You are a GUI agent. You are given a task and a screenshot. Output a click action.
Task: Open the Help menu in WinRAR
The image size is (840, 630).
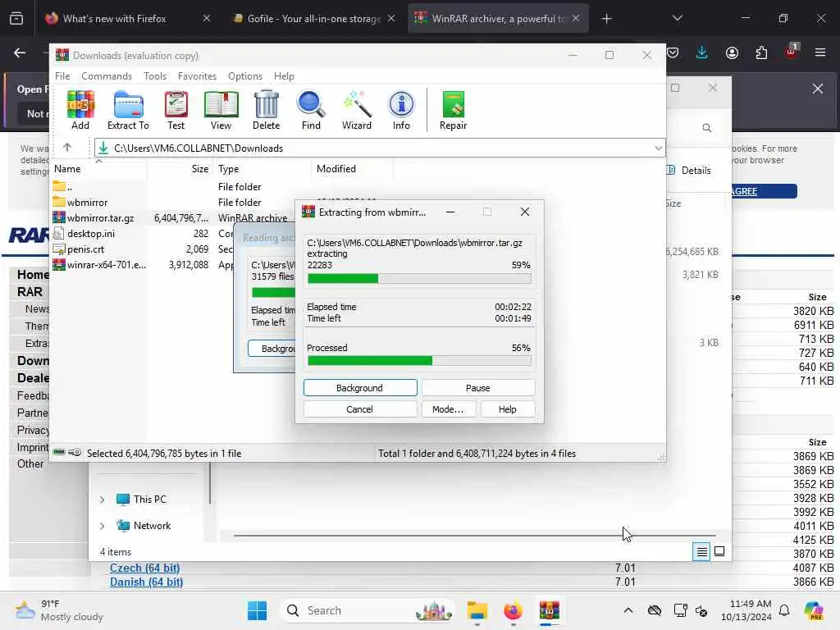(x=284, y=76)
